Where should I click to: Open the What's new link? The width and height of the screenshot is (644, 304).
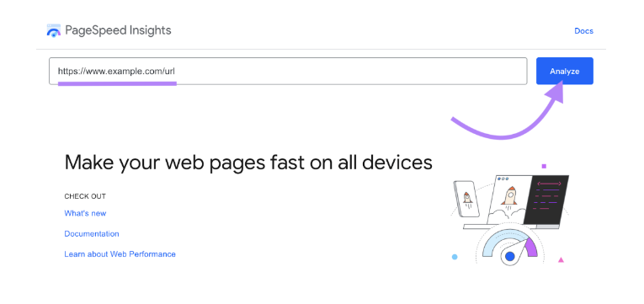click(x=85, y=213)
